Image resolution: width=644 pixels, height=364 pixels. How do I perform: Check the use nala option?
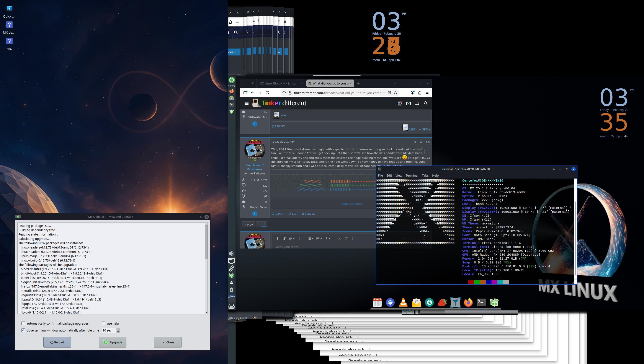[x=104, y=323]
